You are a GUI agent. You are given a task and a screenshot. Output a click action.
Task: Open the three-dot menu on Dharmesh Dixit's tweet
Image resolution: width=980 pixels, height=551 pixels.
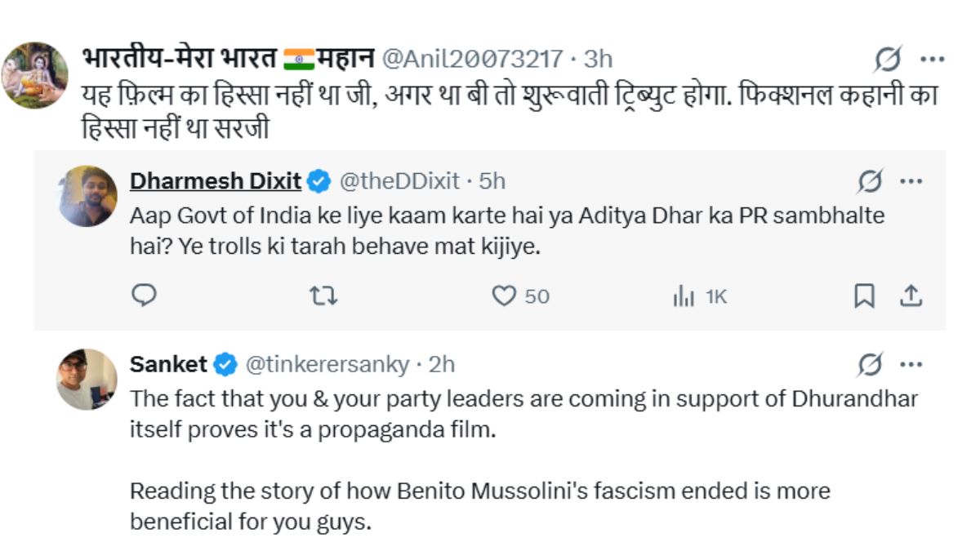coord(911,181)
